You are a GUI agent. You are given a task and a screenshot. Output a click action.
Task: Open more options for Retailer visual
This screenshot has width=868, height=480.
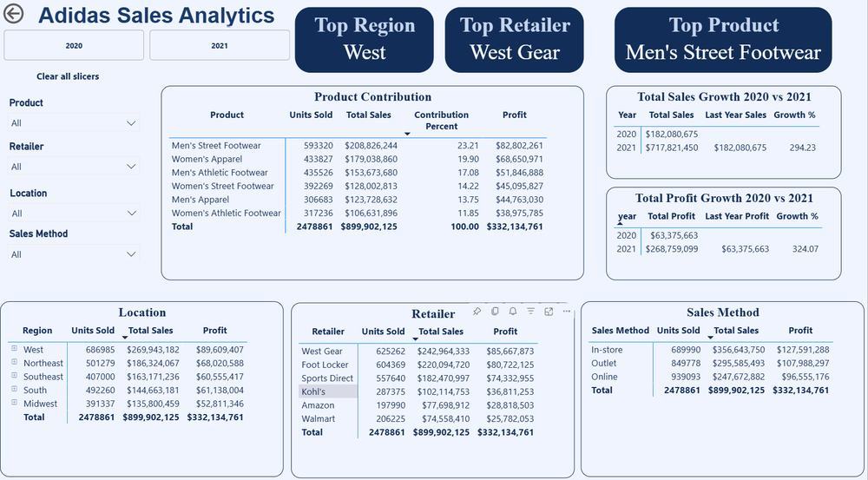coord(566,312)
